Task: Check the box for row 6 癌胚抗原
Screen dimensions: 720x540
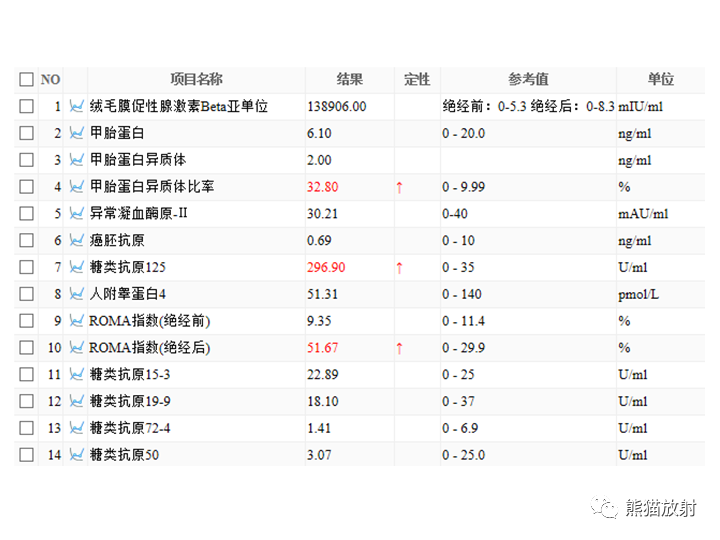Action: (27, 240)
